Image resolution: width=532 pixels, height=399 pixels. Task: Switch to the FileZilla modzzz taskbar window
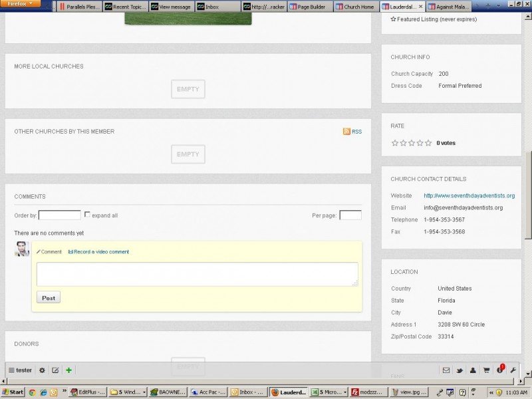coord(368,392)
